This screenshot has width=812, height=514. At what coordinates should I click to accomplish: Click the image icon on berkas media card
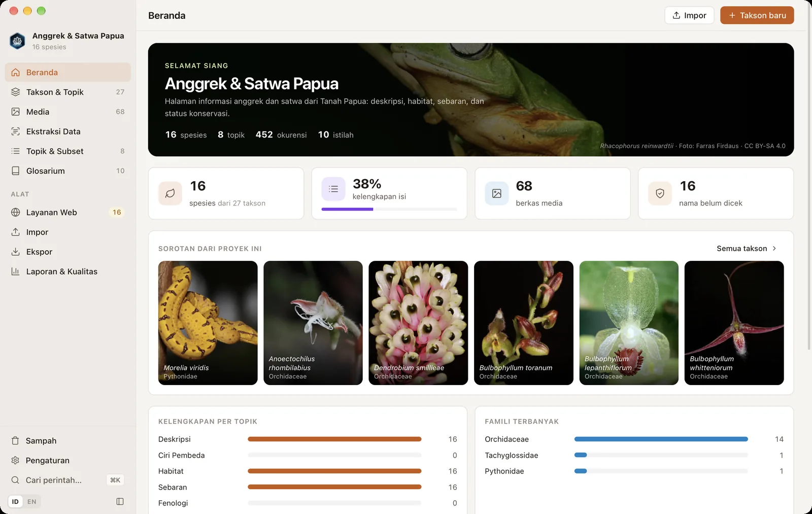pyautogui.click(x=497, y=193)
